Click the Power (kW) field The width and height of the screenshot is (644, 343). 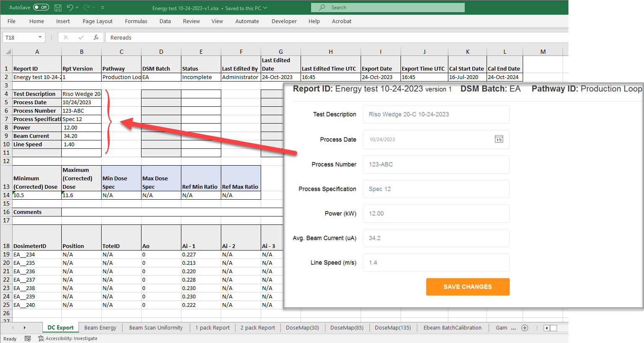pyautogui.click(x=436, y=214)
